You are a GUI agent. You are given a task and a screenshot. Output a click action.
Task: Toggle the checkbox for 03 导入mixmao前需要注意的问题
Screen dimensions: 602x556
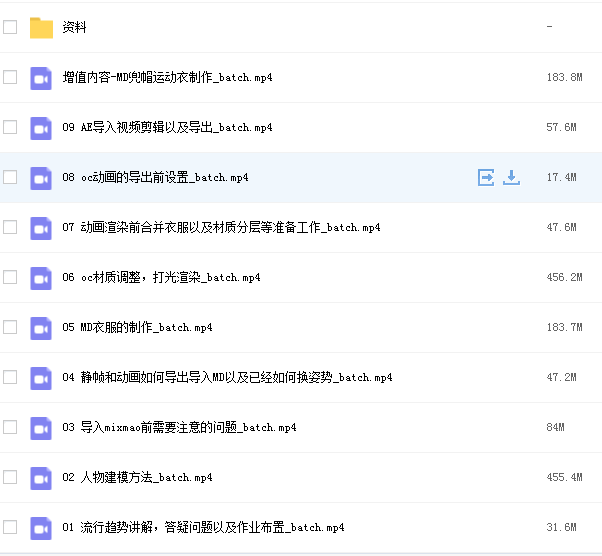point(10,427)
